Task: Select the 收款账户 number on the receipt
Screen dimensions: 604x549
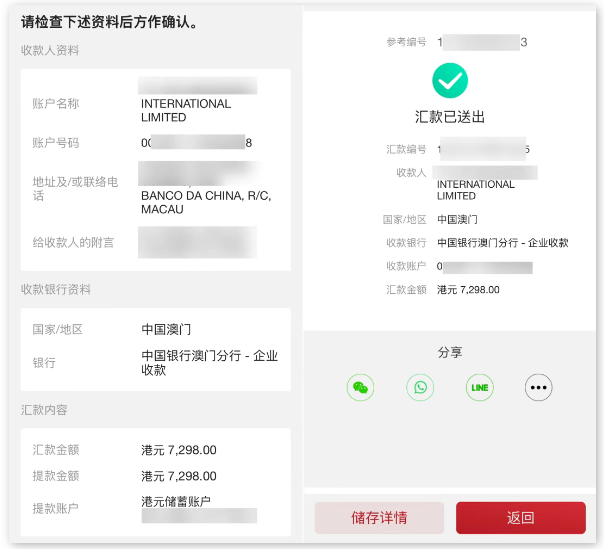Action: pos(485,267)
